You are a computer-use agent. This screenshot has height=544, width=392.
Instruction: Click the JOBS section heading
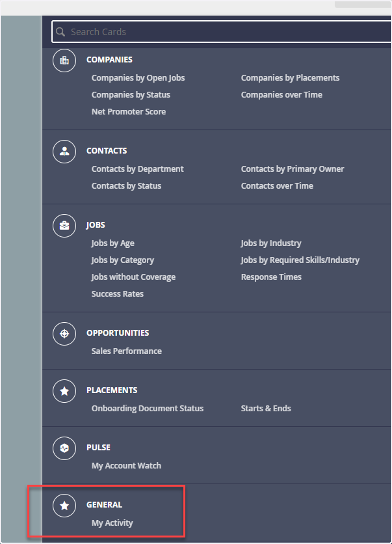coord(96,225)
